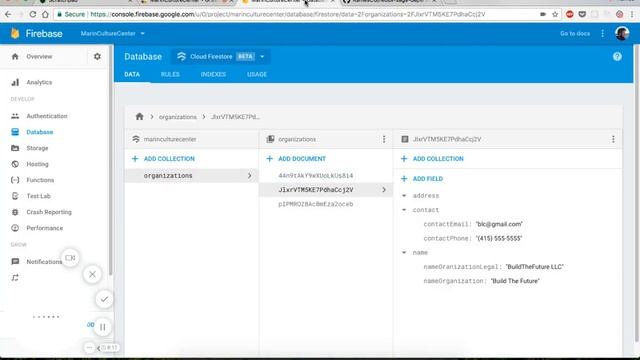Viewport: 640px width, 360px height.
Task: Click nameOrganization value Build The Future
Action: (x=515, y=281)
